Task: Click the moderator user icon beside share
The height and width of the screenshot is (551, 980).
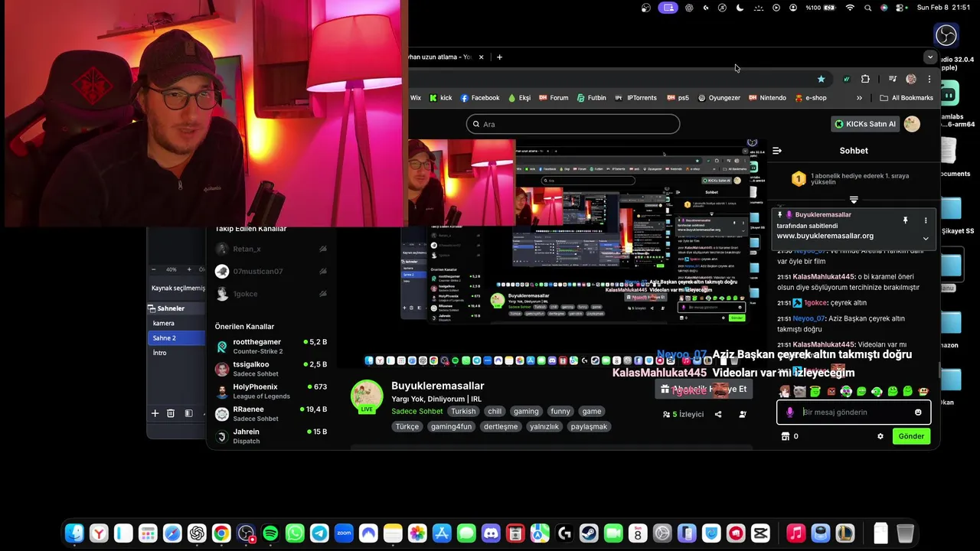Action: [743, 414]
